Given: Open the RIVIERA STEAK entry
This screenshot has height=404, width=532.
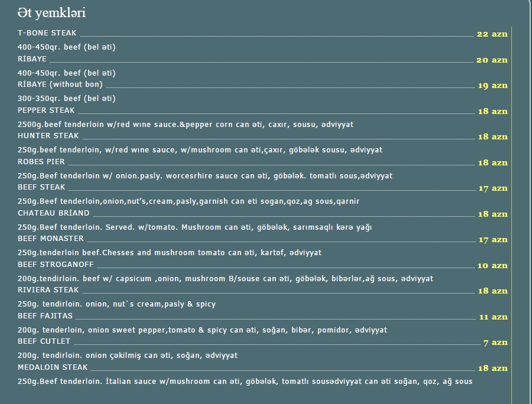Looking at the screenshot, I should (x=48, y=290).
